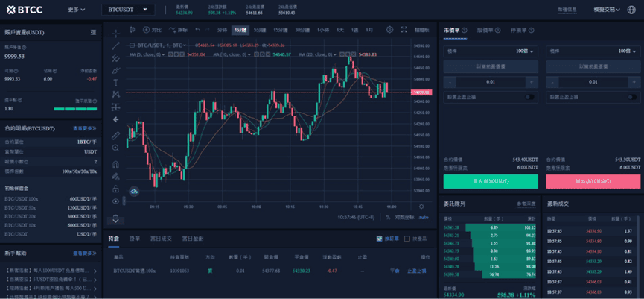Uncheck the 按訂單 checkbox

click(380, 239)
